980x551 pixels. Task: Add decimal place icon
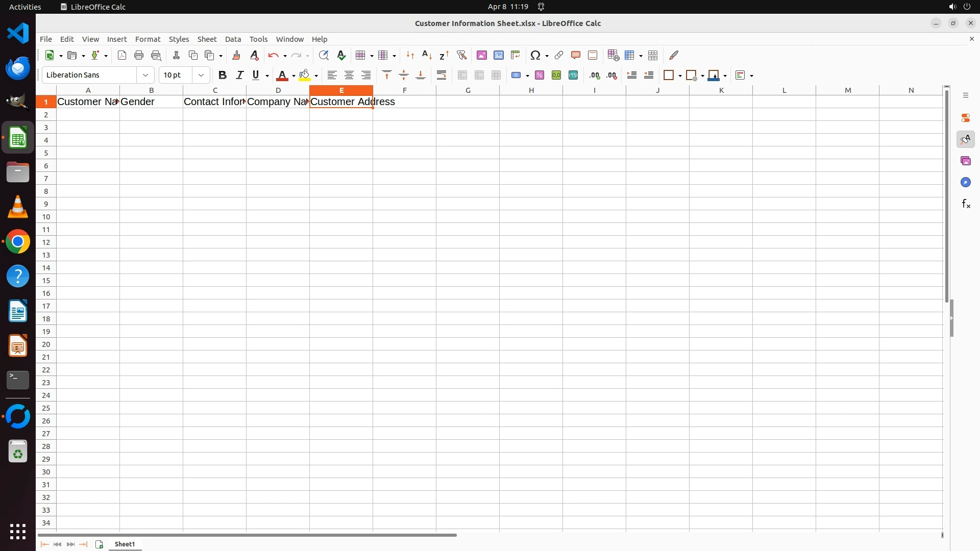595,75
